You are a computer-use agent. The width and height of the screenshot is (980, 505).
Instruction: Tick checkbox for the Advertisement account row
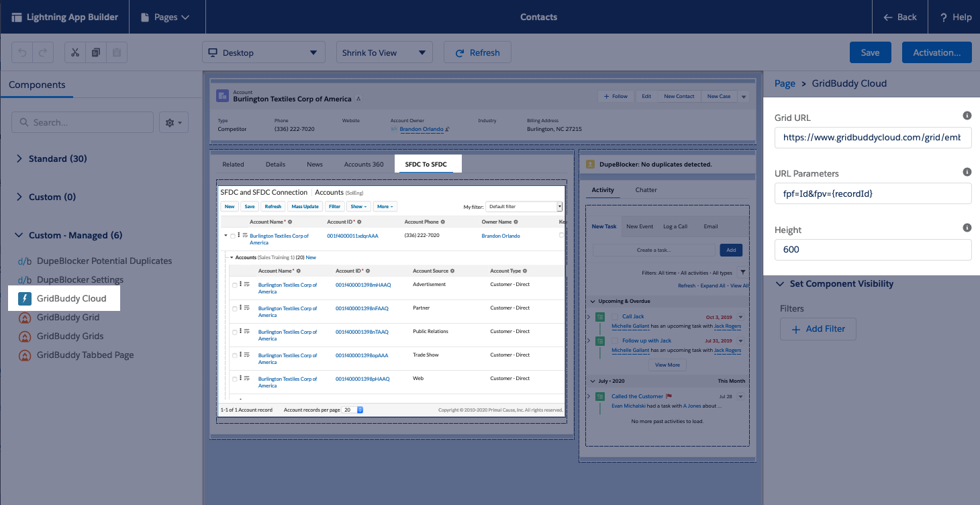[234, 285]
